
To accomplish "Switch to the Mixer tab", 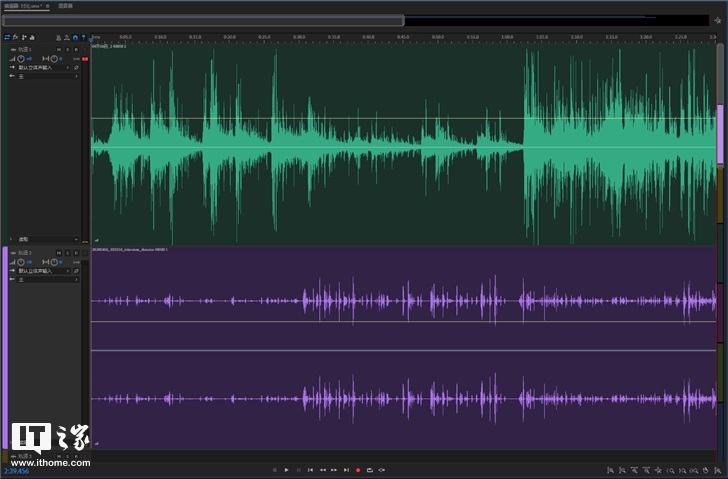I will click(65, 5).
